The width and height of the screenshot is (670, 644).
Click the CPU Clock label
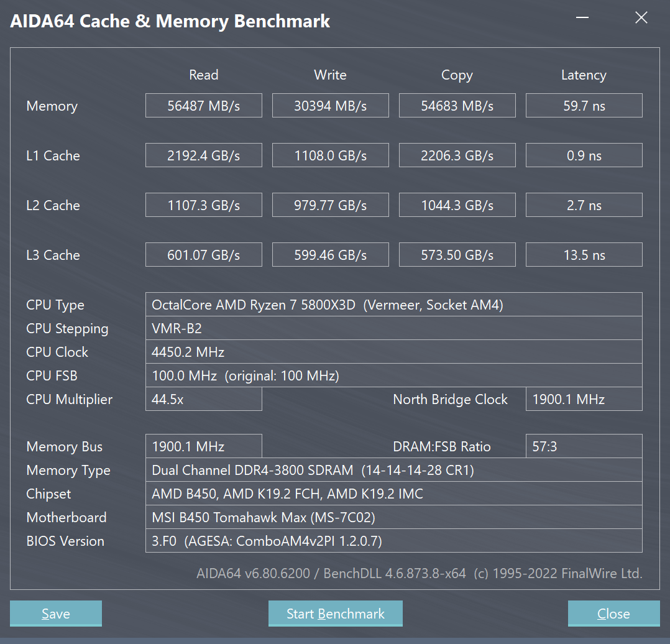[57, 352]
